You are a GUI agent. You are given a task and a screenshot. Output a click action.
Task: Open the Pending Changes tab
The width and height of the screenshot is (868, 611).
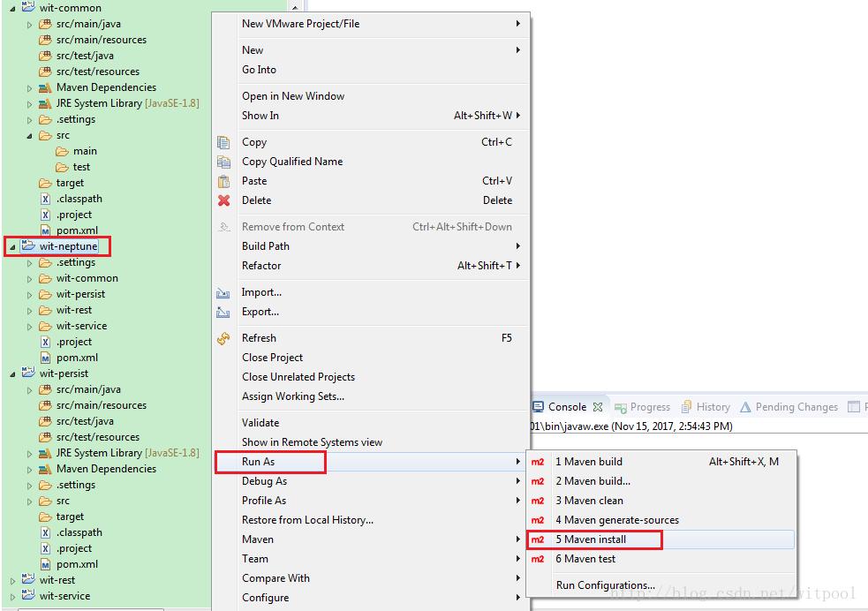[795, 407]
